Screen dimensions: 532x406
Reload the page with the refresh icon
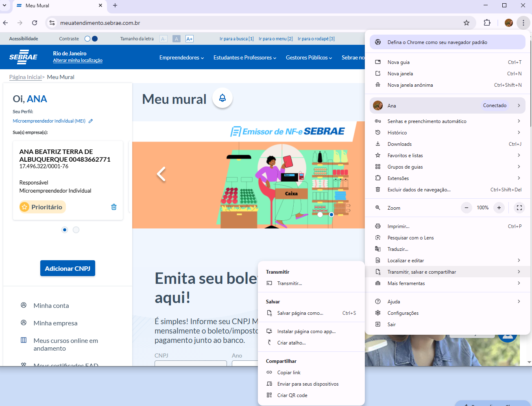point(35,23)
